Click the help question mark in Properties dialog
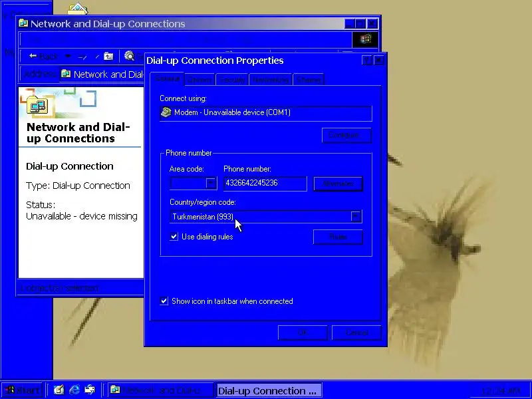Screen dimensions: 532x399 pos(366,61)
